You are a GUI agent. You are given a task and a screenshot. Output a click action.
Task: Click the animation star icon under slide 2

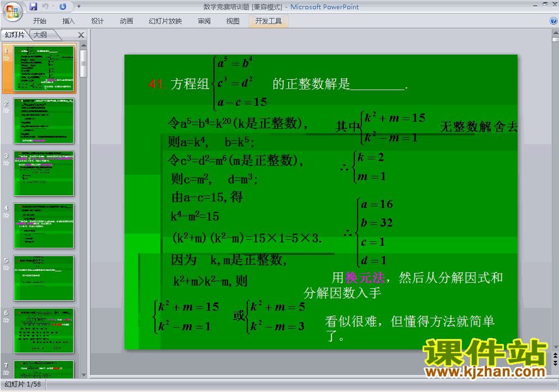point(6,111)
